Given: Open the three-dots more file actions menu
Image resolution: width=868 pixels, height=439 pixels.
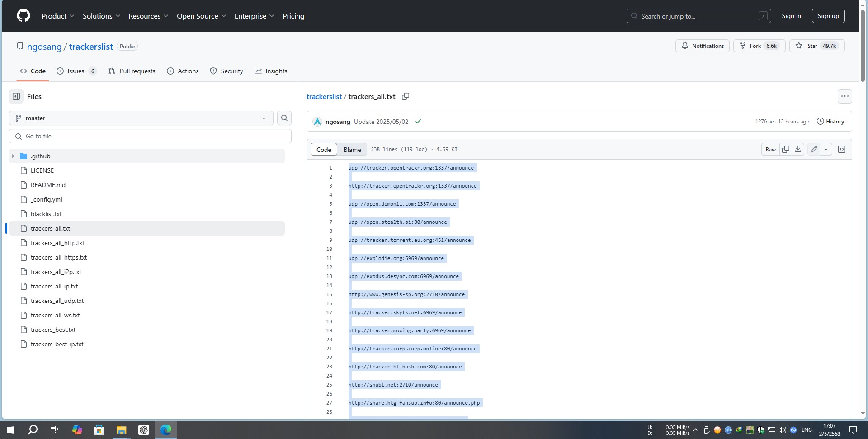Looking at the screenshot, I should (x=844, y=96).
